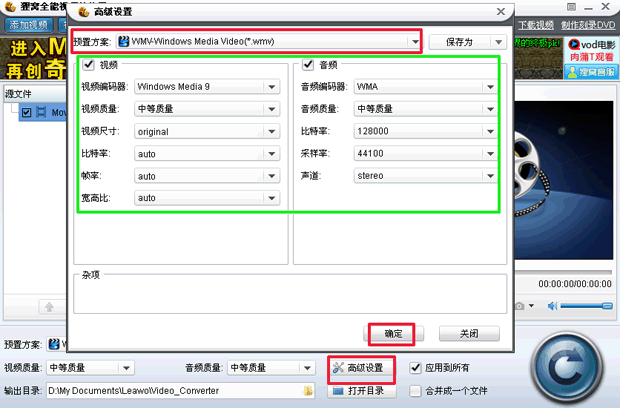This screenshot has height=408, width=620.
Task: Adjust the volume slider handle
Action: click(607, 306)
